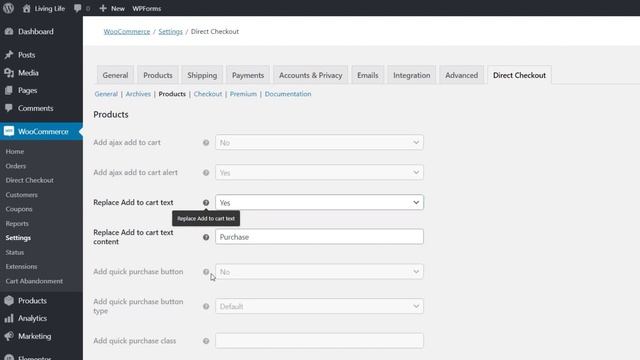Open the Checkout sub-section link
Screen dimensions: 640x360
208,94
